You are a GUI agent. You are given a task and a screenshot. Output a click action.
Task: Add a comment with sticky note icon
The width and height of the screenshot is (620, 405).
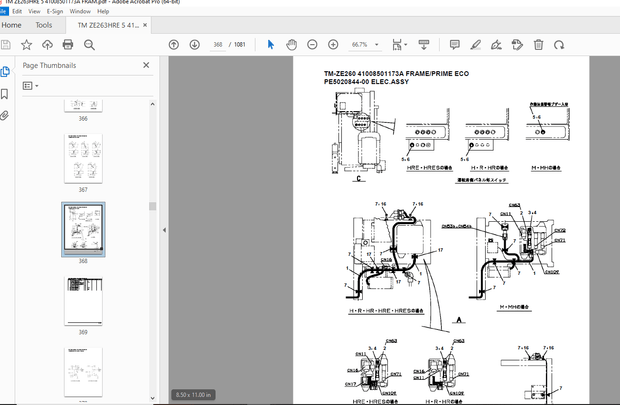click(454, 45)
